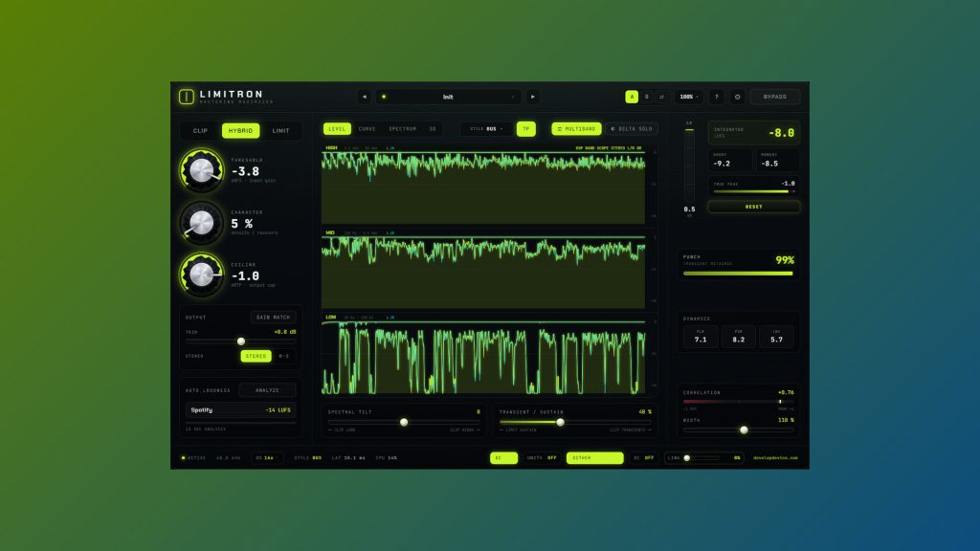Click the Bypass button
The image size is (980, 551).
tap(775, 97)
